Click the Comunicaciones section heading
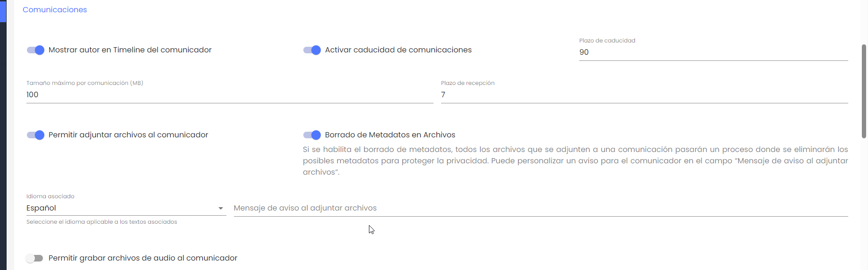 point(55,10)
